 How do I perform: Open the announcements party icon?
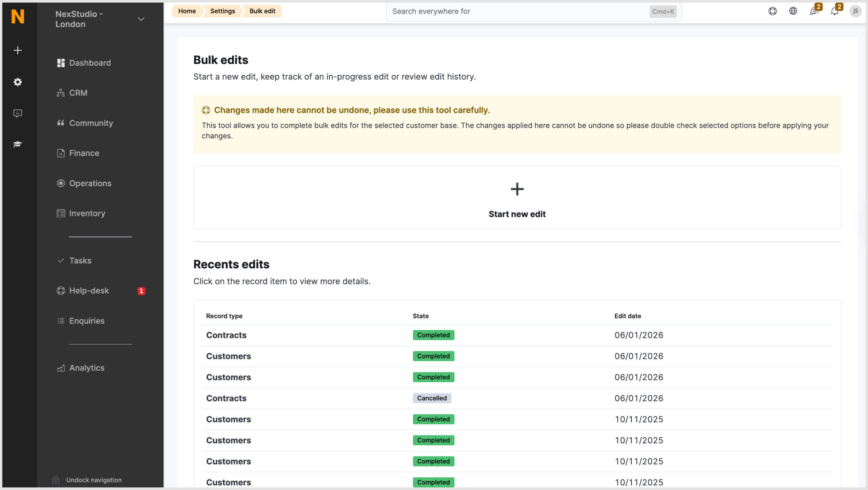pyautogui.click(x=813, y=12)
